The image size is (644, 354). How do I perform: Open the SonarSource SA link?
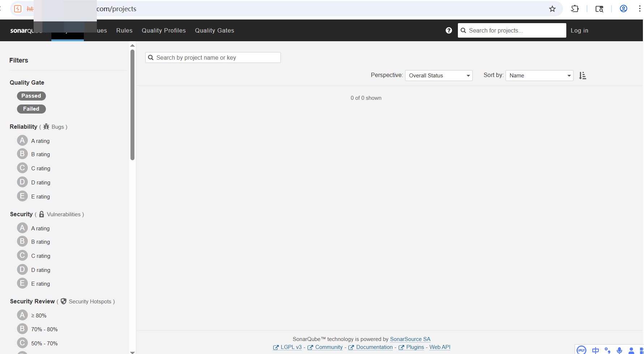tap(410, 339)
